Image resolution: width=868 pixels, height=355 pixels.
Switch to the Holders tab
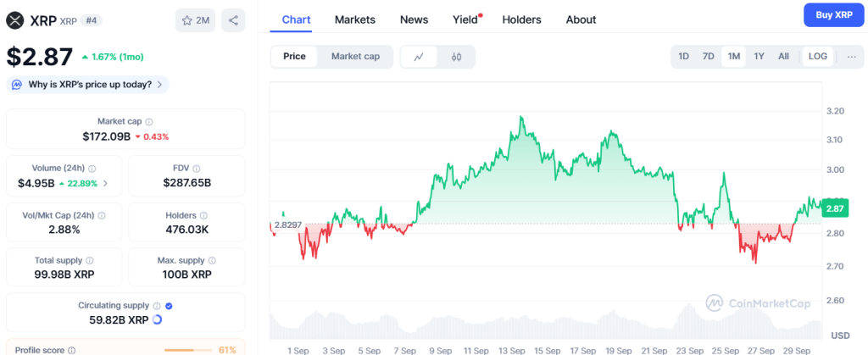tap(522, 19)
